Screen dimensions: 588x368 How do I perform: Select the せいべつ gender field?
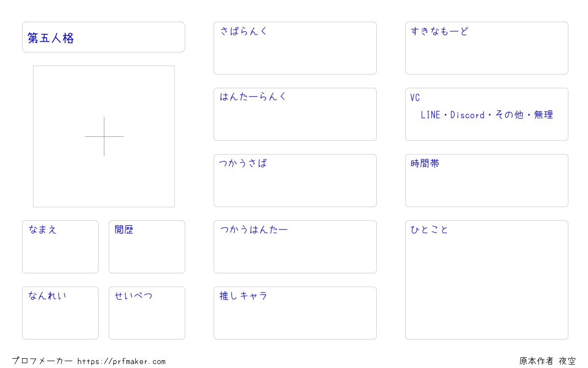click(x=147, y=313)
